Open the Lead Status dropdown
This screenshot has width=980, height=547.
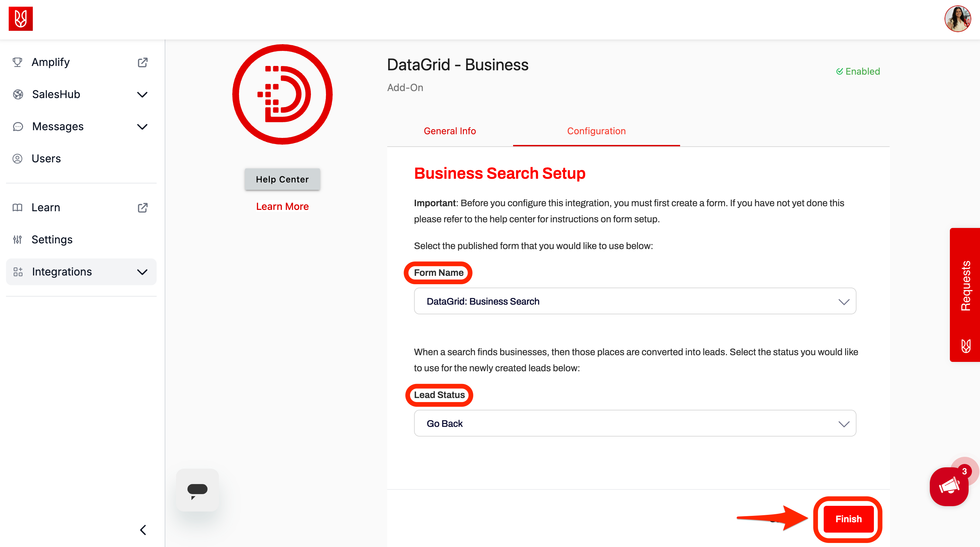click(635, 423)
